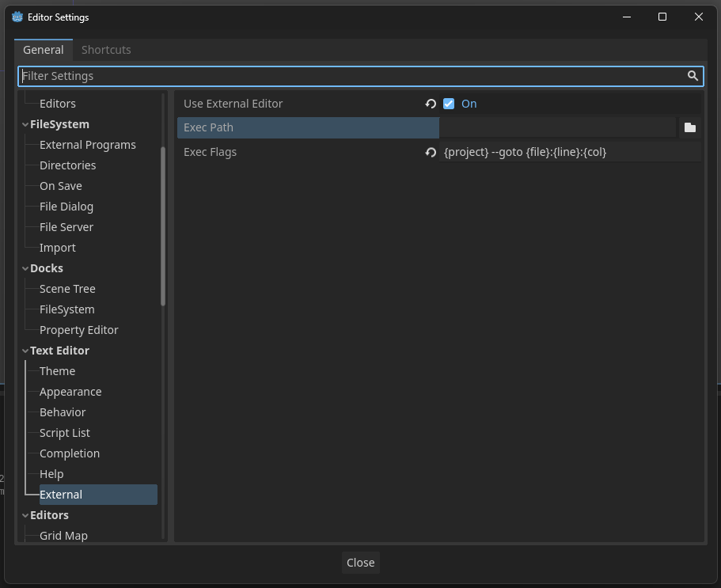Select Completion under Text Editor
This screenshot has width=721, height=588.
coord(70,453)
